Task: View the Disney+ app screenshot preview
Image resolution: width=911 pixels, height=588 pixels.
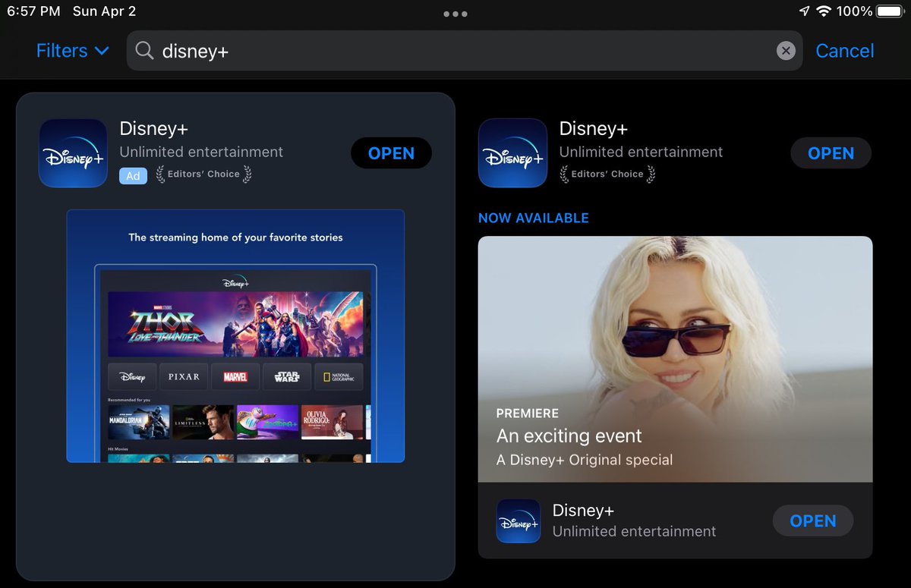Action: point(235,336)
